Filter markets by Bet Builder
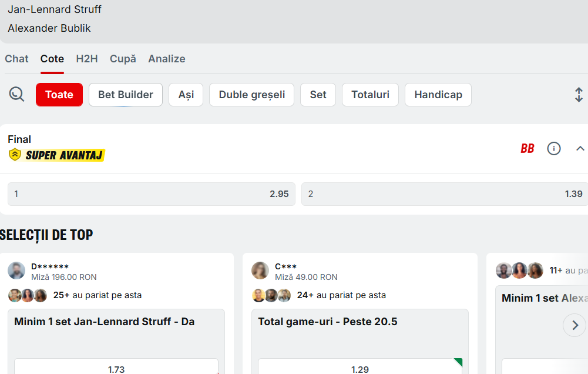The height and width of the screenshot is (374, 588). pyautogui.click(x=126, y=95)
